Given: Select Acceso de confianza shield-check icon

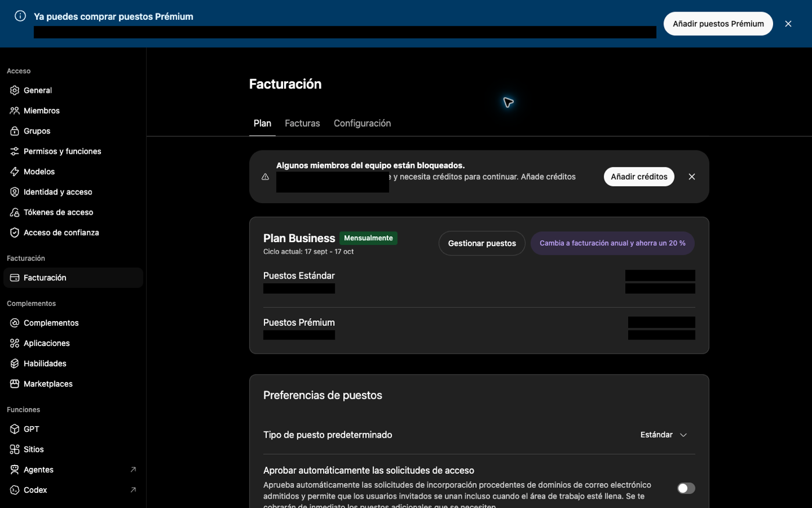Looking at the screenshot, I should coord(14,233).
